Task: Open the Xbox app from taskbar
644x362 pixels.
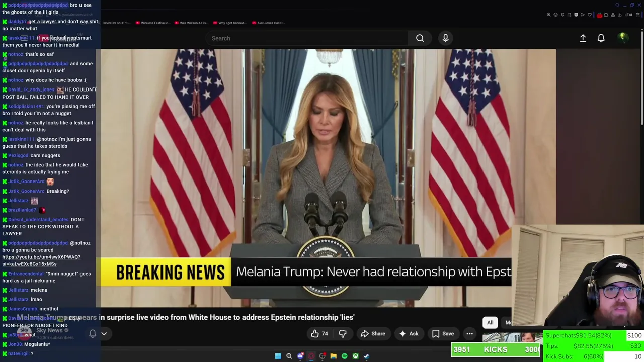Action: point(355,356)
